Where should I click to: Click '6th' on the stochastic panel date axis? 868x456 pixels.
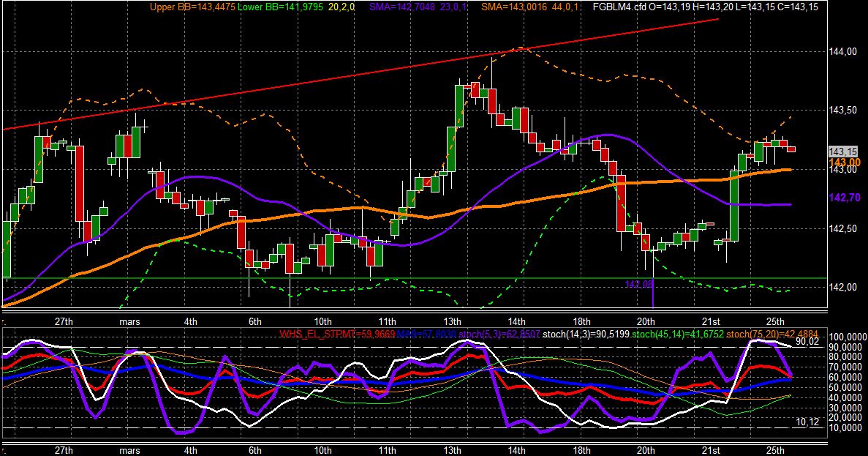point(254,450)
